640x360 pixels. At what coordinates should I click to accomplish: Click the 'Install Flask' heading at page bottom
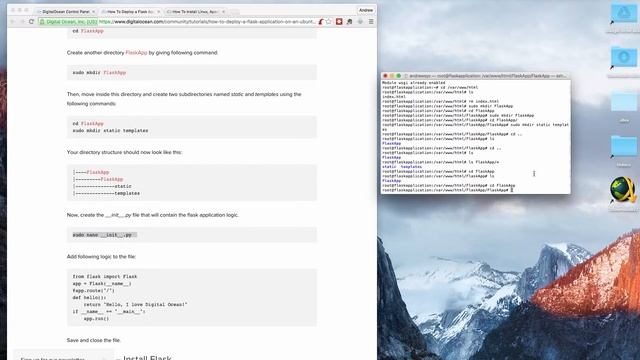[147, 358]
